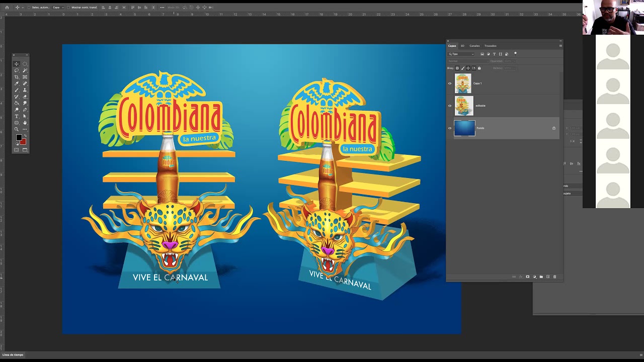Select the Zoom magnifier tool
This screenshot has width=644, height=362.
click(x=17, y=129)
